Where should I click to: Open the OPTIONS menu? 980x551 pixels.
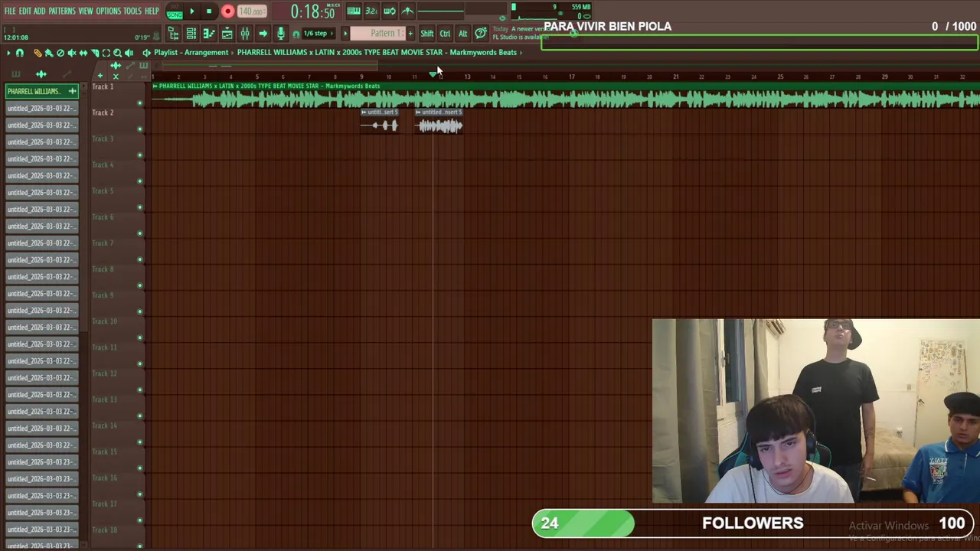coord(109,11)
